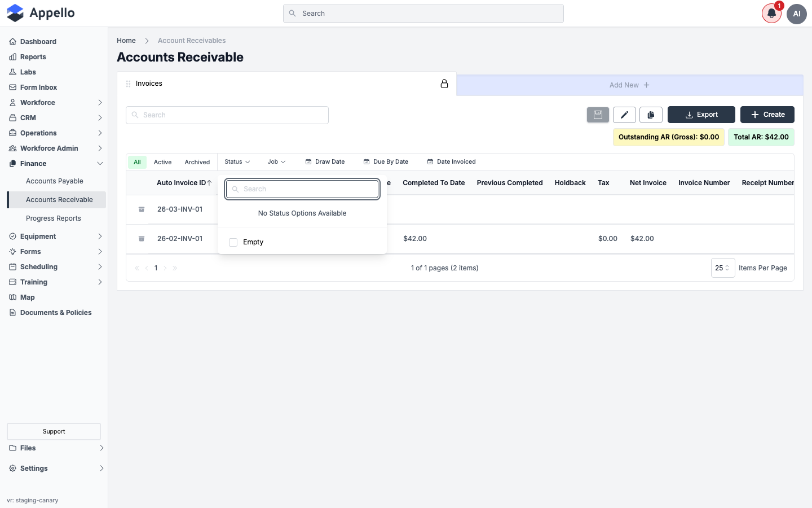Click the Export button

(x=701, y=115)
